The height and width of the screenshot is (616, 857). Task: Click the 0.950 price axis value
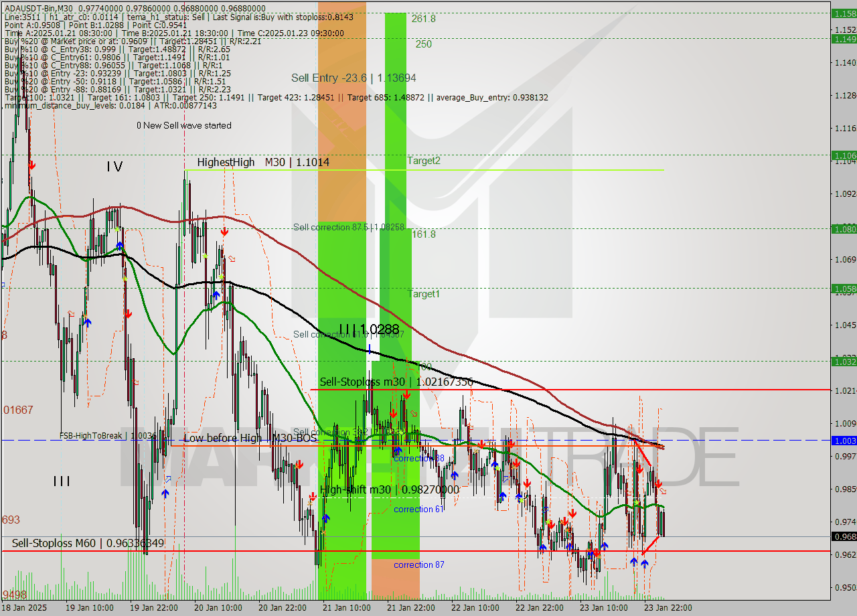(846, 588)
